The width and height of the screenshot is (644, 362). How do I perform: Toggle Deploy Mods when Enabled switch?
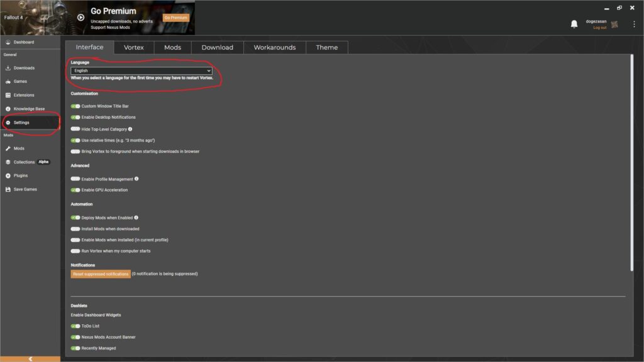[x=75, y=217]
